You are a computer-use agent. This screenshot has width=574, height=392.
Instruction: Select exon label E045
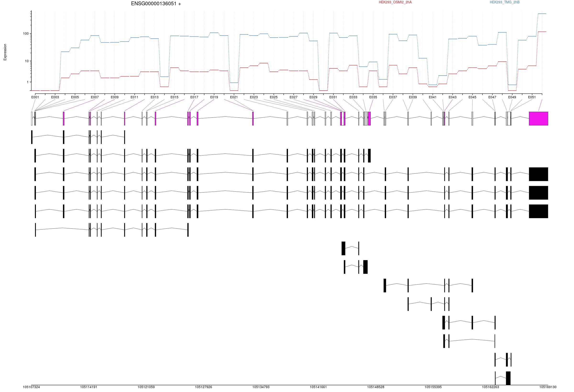(472, 97)
